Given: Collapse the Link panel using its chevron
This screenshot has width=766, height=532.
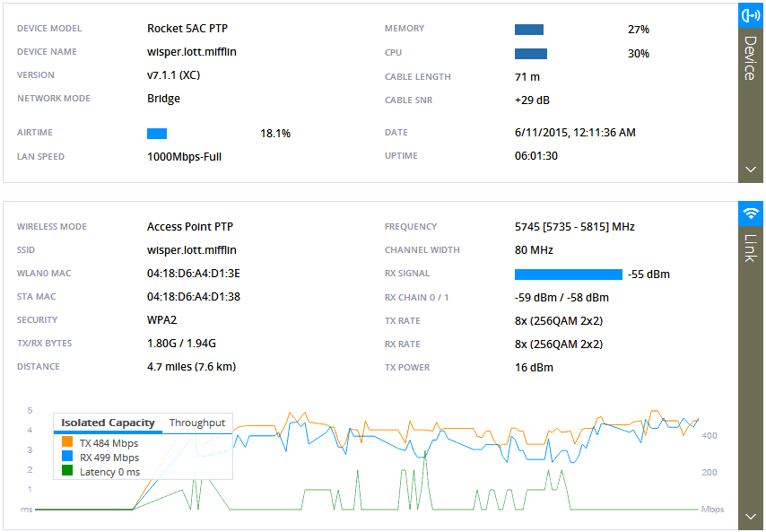Looking at the screenshot, I should pyautogui.click(x=750, y=517).
